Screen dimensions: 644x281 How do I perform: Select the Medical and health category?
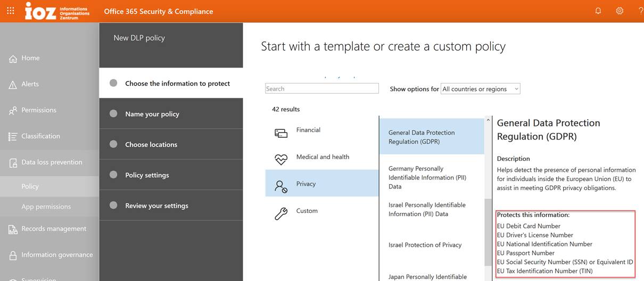coord(322,157)
